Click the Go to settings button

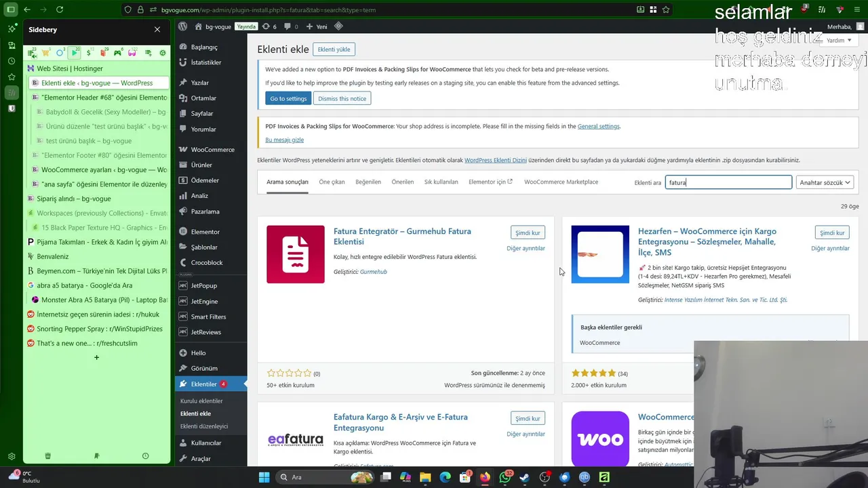tap(288, 98)
